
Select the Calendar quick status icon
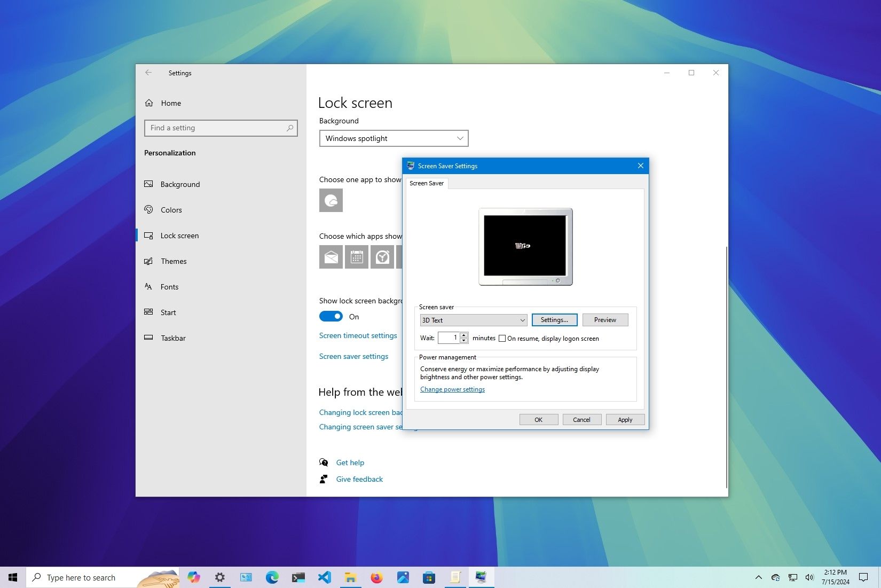pos(356,257)
